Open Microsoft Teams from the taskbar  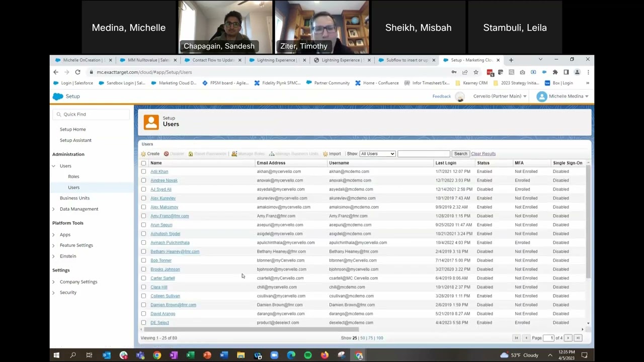click(140, 355)
